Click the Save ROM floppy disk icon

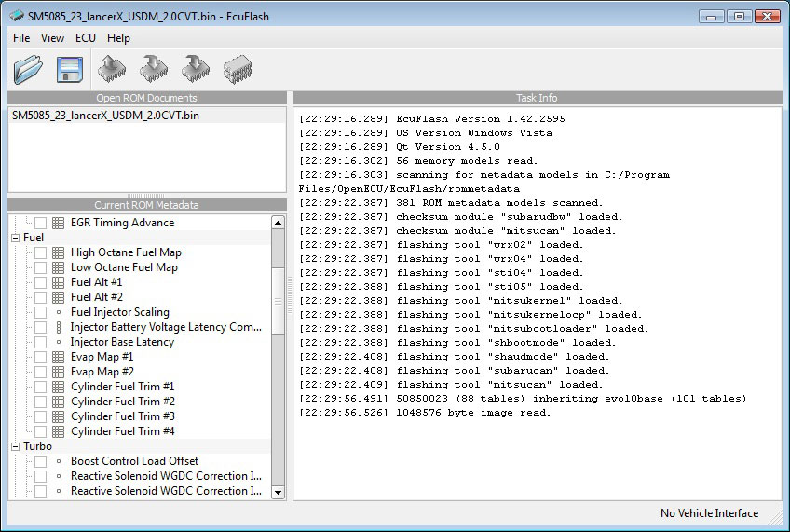point(70,68)
